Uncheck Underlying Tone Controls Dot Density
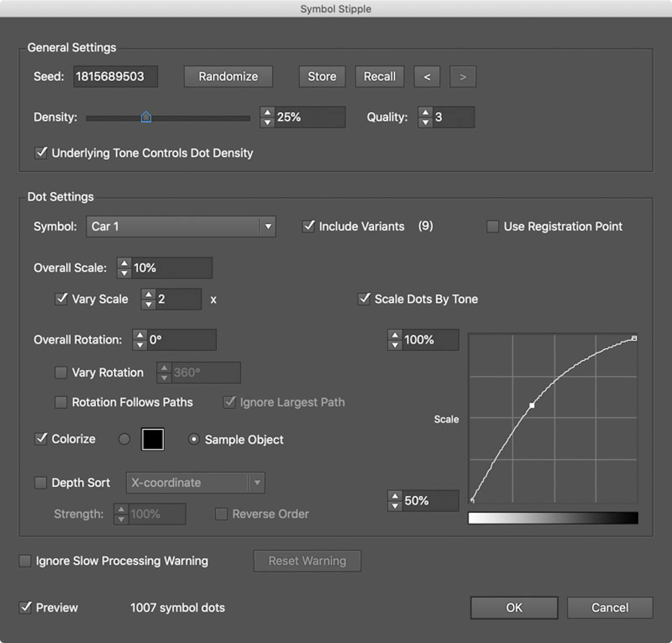 pos(41,153)
